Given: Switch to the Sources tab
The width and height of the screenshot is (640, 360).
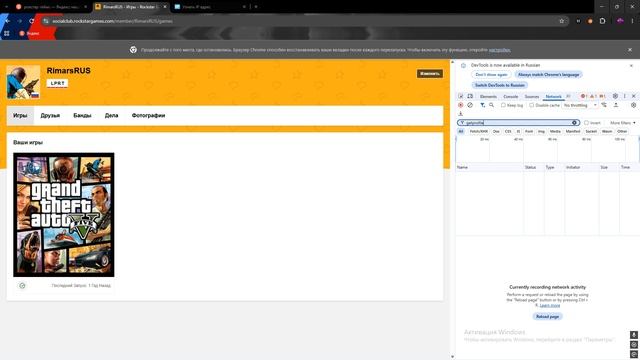Looking at the screenshot, I should tap(531, 97).
